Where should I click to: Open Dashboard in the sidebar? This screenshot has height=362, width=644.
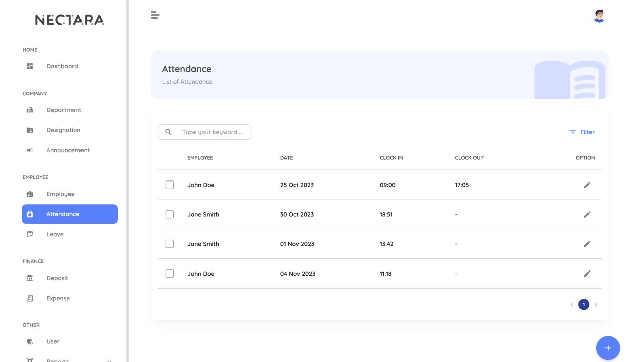click(62, 66)
